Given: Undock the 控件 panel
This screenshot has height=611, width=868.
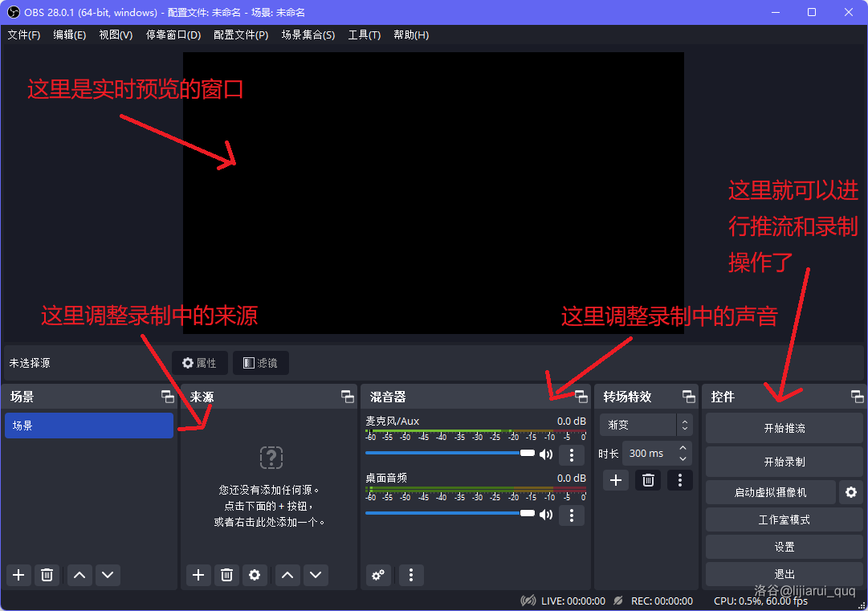Looking at the screenshot, I should point(857,397).
